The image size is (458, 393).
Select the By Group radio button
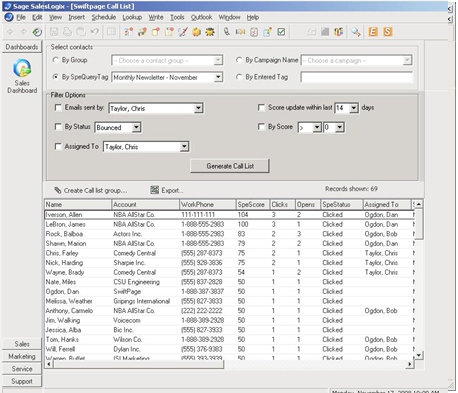(x=56, y=60)
